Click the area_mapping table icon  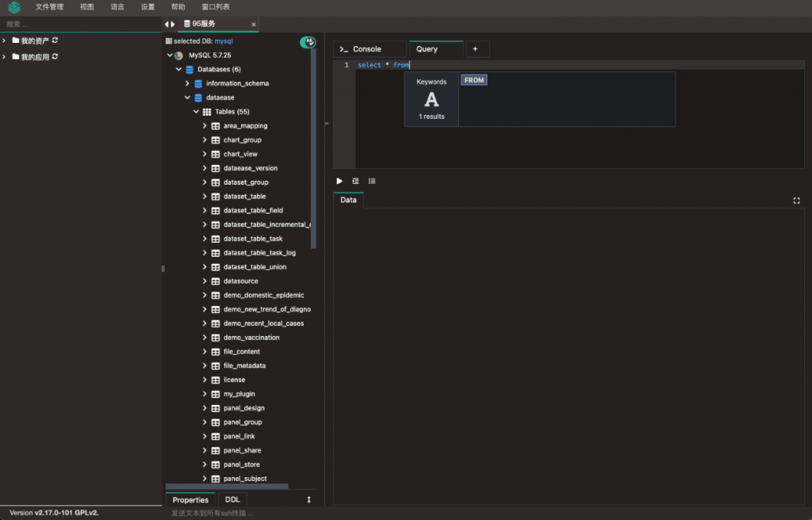(x=216, y=126)
